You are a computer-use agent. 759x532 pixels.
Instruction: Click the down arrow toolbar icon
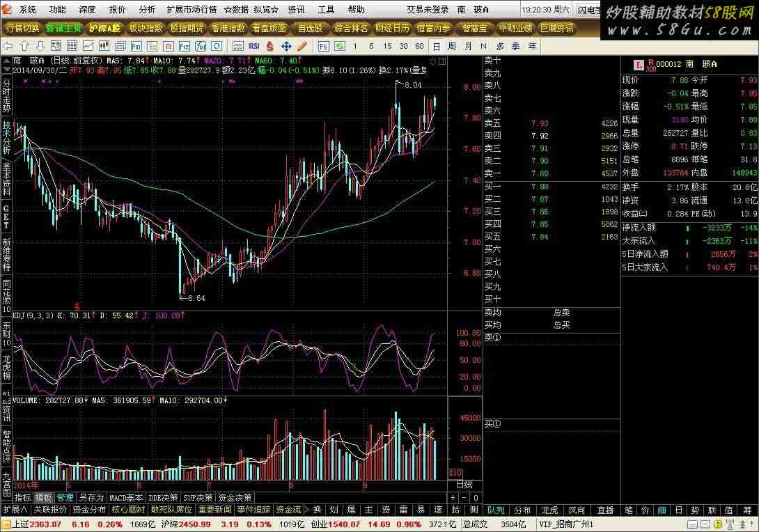click(40, 47)
